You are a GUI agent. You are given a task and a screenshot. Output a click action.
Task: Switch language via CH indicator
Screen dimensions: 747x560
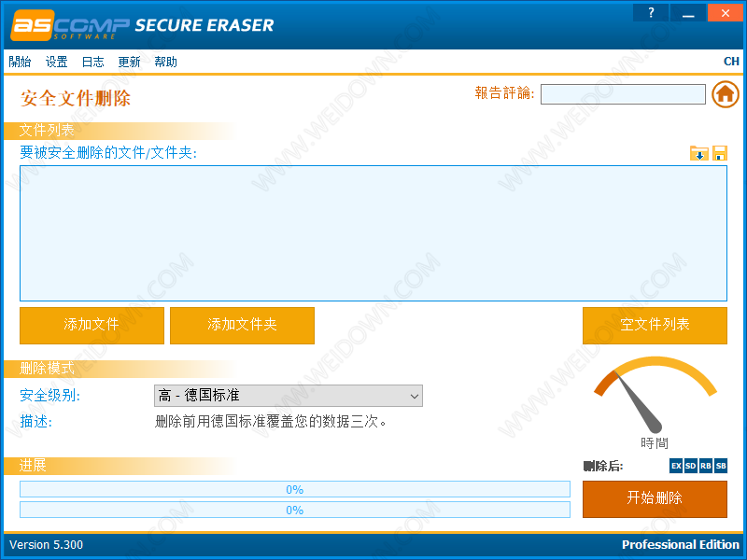[x=731, y=62]
